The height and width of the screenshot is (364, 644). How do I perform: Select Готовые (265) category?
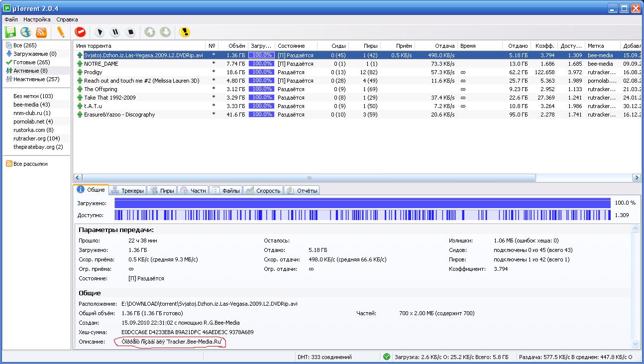pos(27,62)
